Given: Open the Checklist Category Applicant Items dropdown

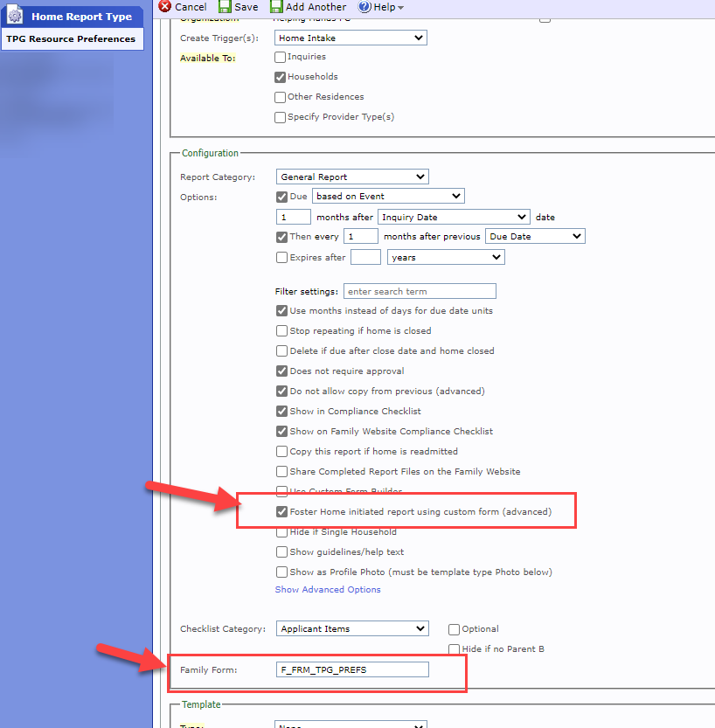Looking at the screenshot, I should click(352, 628).
